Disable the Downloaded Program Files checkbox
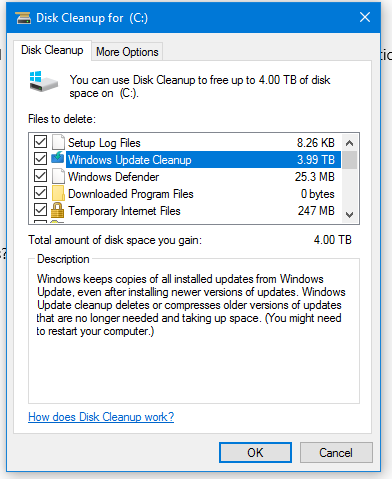The width and height of the screenshot is (392, 479). (40, 193)
